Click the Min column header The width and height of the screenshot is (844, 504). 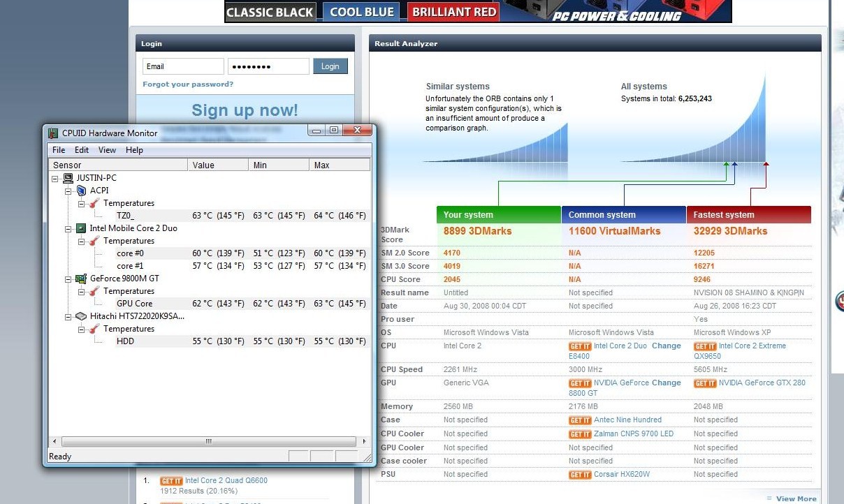(x=279, y=165)
